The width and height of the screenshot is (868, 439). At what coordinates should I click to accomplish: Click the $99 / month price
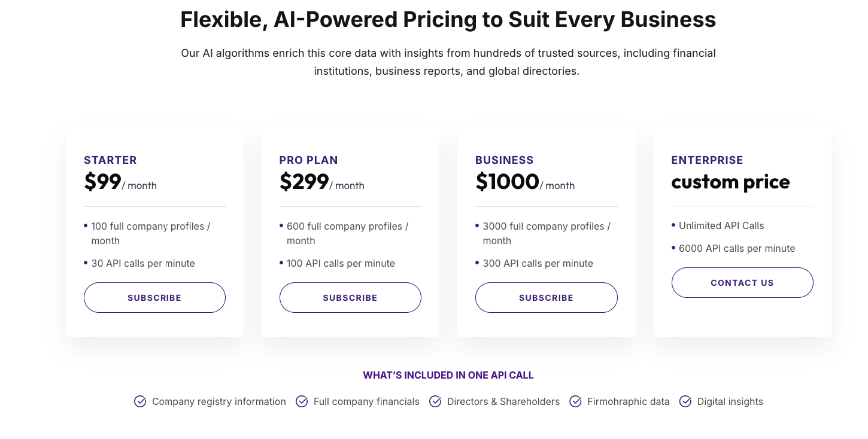coord(120,182)
